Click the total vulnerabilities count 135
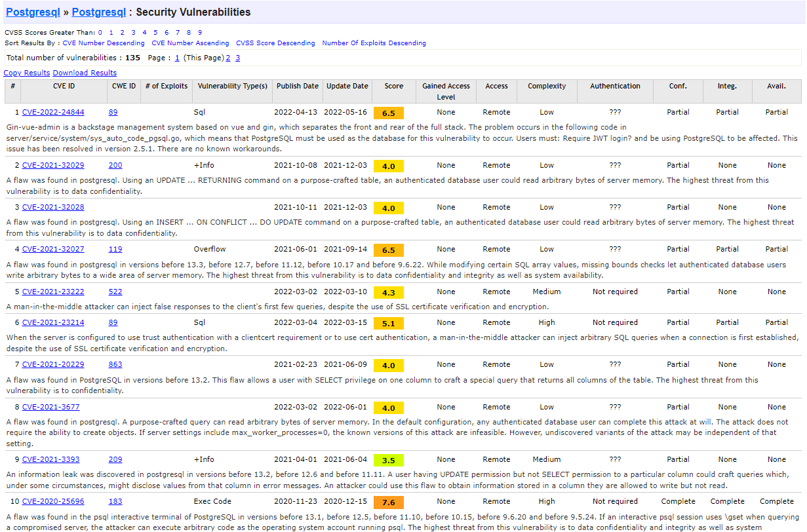This screenshot has height=532, width=807. (132, 58)
